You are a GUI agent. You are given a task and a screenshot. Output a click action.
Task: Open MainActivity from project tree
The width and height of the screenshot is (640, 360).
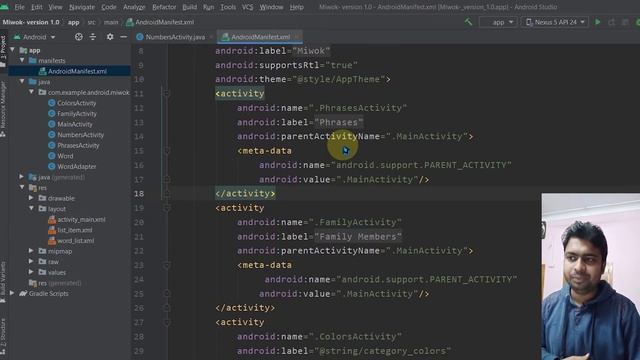[75, 124]
